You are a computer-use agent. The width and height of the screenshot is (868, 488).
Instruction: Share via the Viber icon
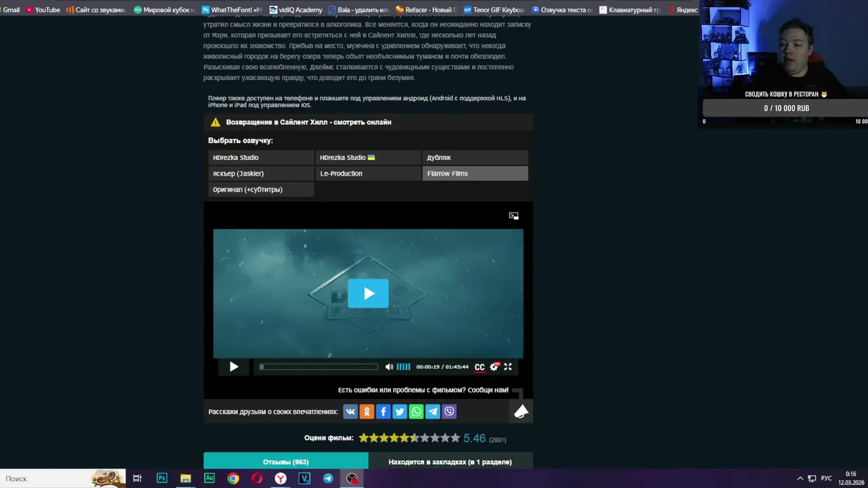click(449, 411)
